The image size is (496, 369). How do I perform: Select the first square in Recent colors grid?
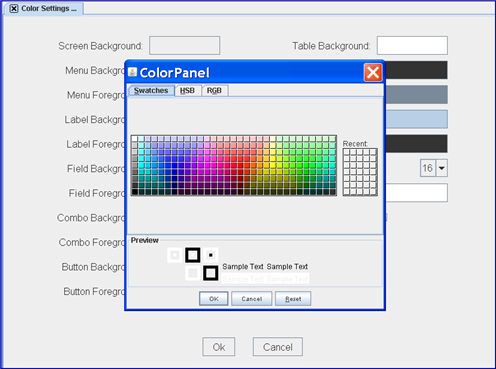[x=346, y=152]
